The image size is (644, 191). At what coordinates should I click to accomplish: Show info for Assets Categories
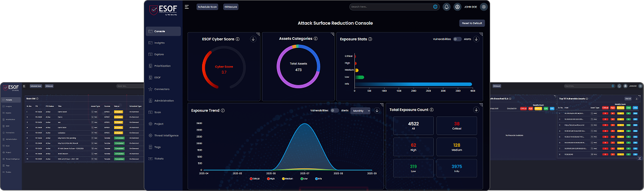315,38
